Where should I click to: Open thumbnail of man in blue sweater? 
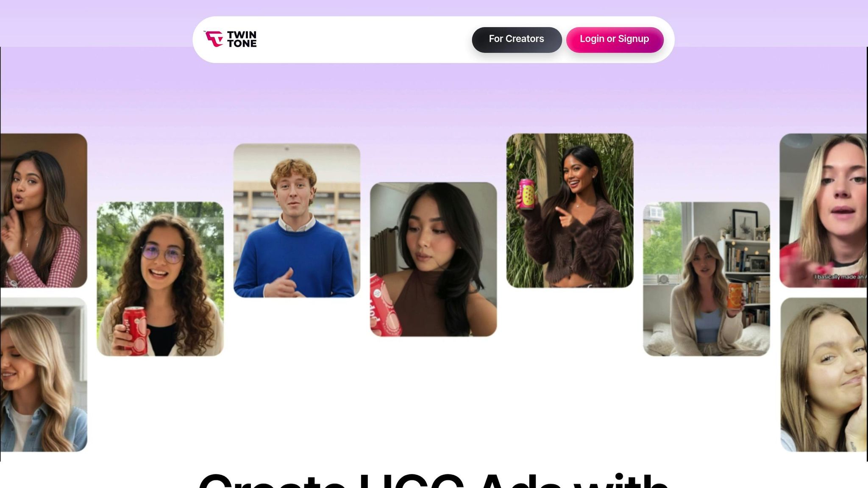pos(297,220)
